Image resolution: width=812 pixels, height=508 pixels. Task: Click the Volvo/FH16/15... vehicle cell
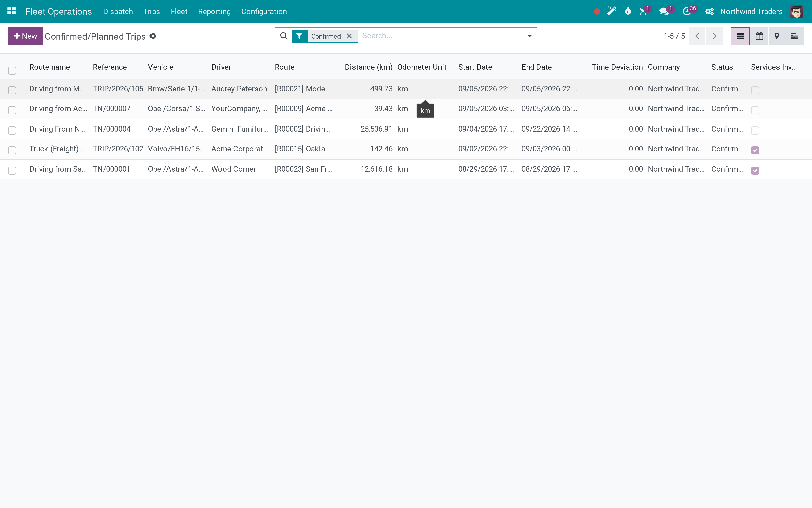pos(176,149)
